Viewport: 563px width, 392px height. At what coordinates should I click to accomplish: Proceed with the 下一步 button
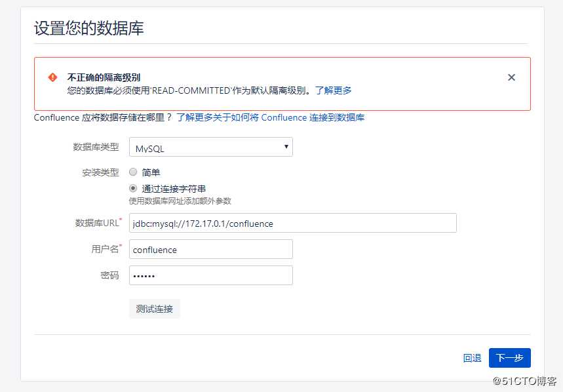tap(509, 358)
